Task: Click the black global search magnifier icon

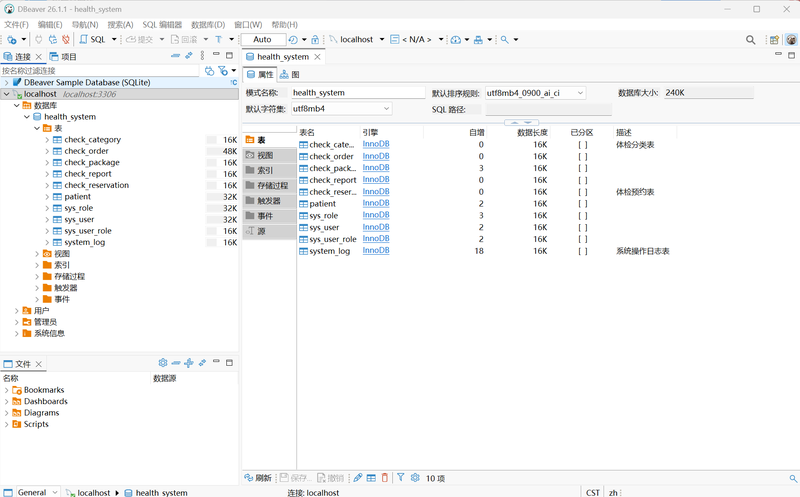Action: 751,39
